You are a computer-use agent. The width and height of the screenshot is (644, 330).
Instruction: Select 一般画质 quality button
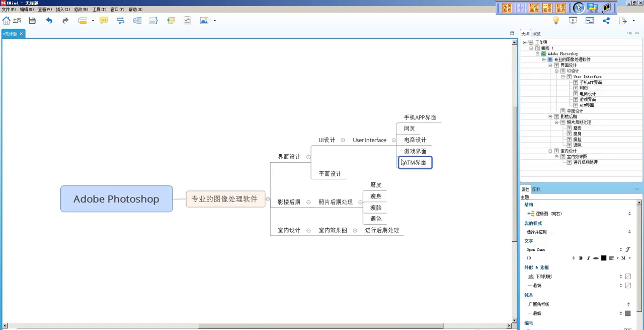tap(547, 8)
